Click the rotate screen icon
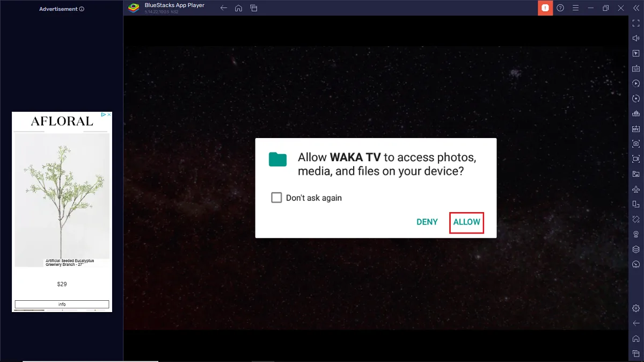 [x=636, y=204]
